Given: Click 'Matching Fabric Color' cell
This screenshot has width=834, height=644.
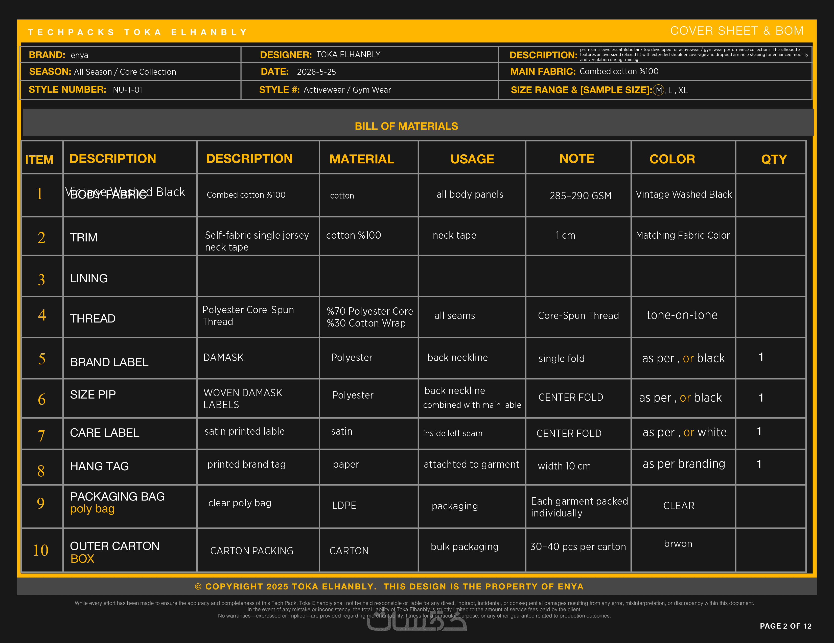Looking at the screenshot, I should coord(682,235).
